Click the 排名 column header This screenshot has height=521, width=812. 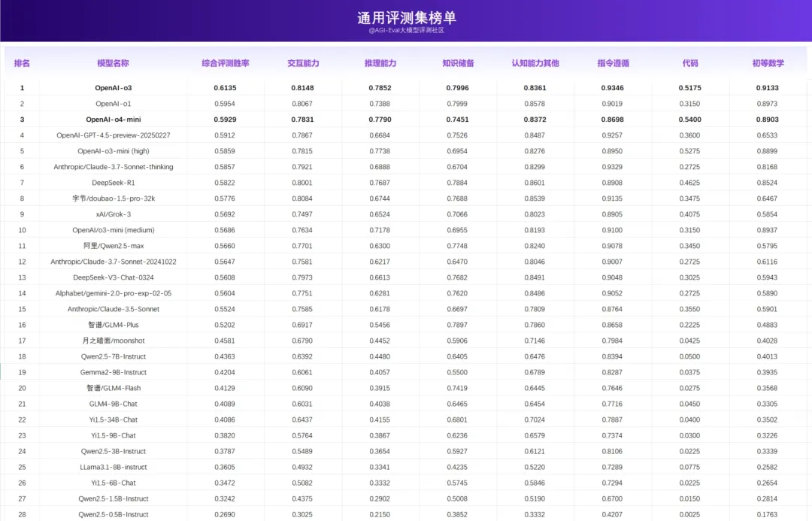pyautogui.click(x=22, y=63)
